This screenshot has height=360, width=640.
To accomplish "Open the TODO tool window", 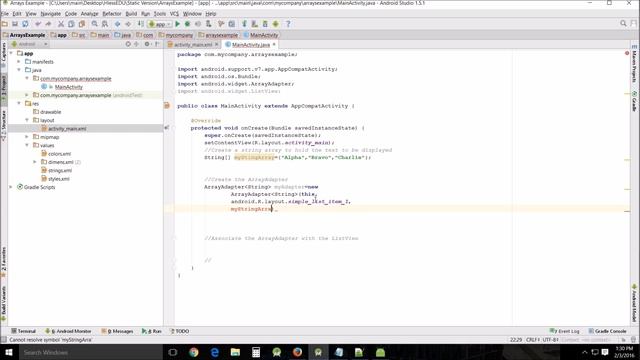I will [179, 331].
